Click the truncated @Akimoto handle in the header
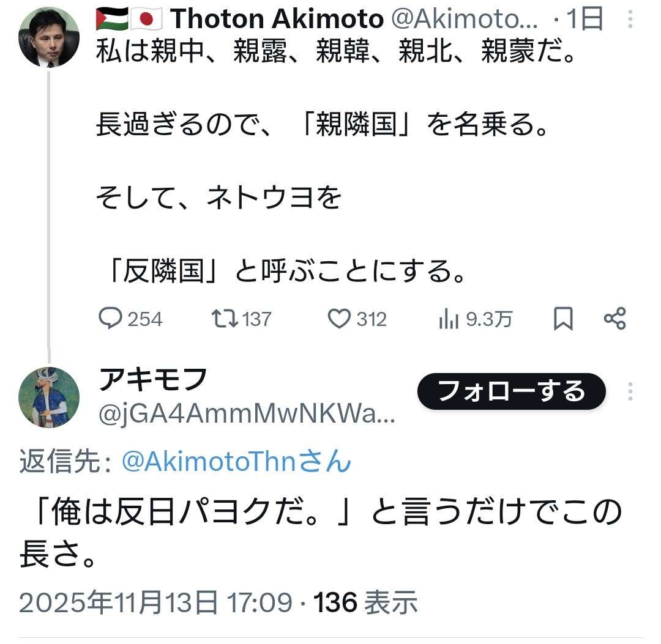Screen dimensions: 661x644 point(464,20)
